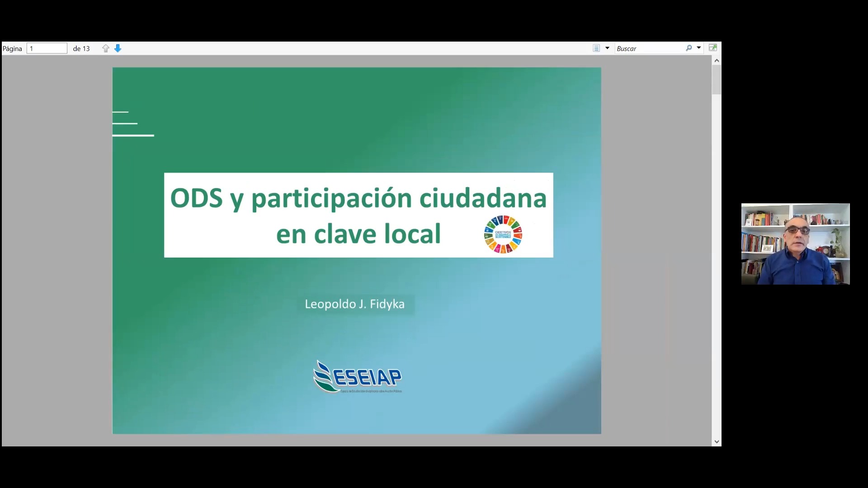Click the 'Página' label
868x488 pixels.
click(12, 48)
